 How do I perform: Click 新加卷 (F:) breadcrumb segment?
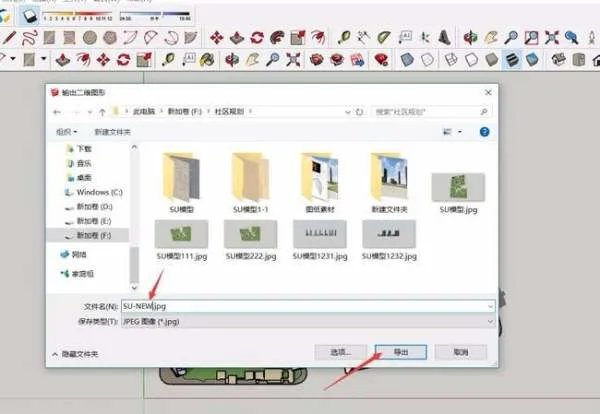[184, 111]
